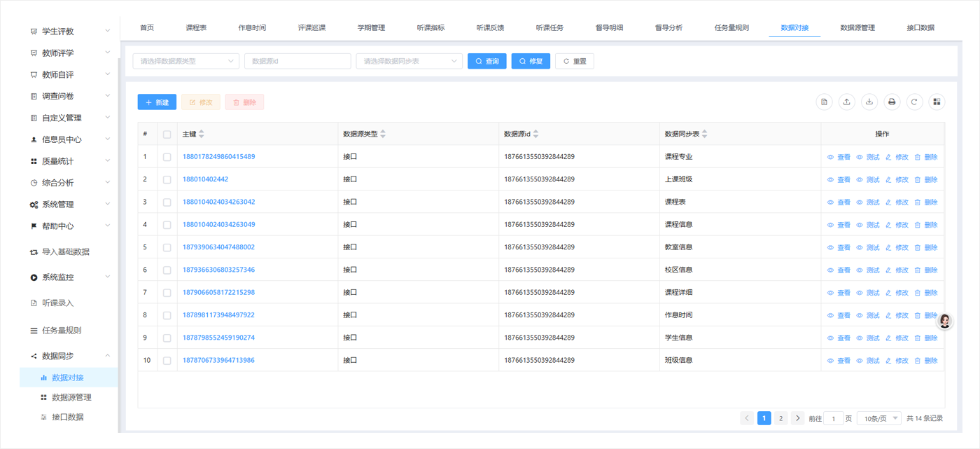
Task: Click the document icon in table toolbar
Action: [x=824, y=102]
